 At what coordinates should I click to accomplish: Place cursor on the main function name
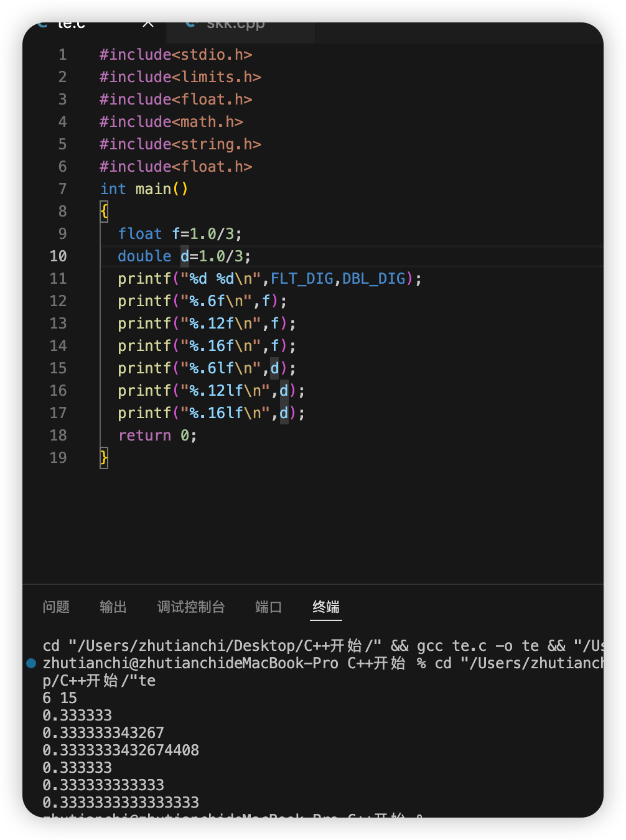click(x=153, y=189)
